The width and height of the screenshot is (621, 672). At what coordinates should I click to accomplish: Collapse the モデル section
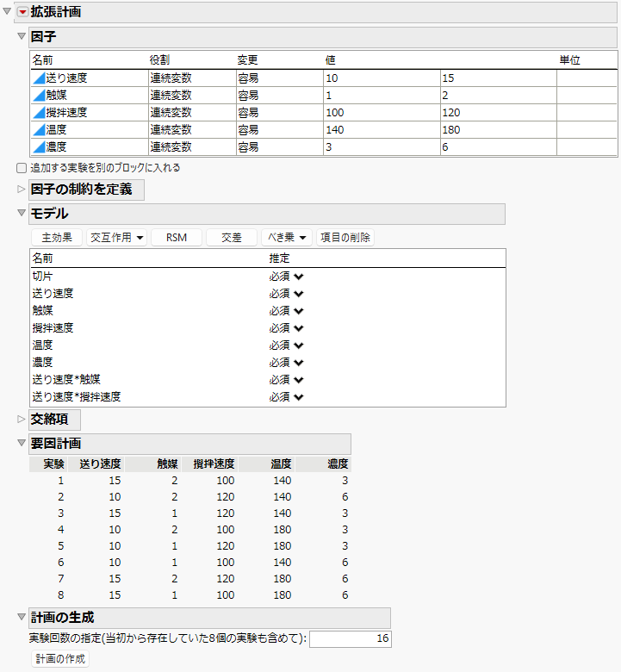[22, 213]
